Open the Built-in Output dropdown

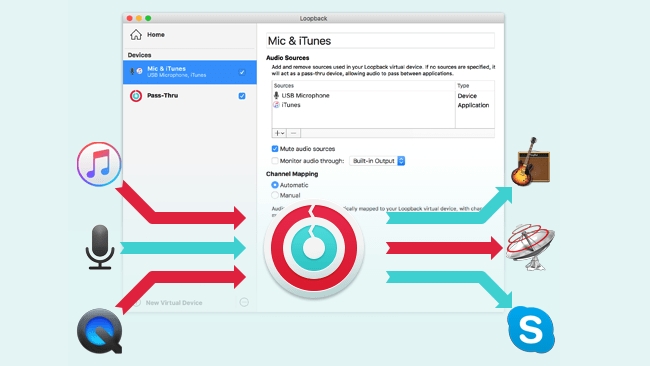click(x=377, y=161)
